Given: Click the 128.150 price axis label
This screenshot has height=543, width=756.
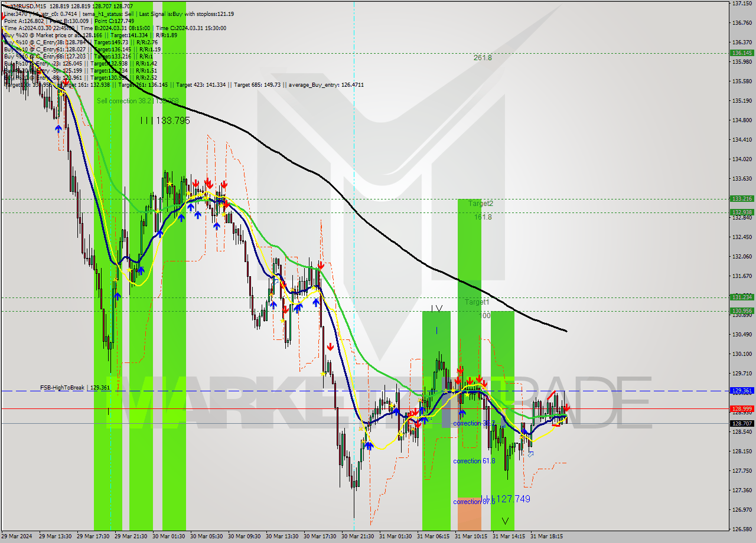Looking at the screenshot, I should tap(742, 452).
